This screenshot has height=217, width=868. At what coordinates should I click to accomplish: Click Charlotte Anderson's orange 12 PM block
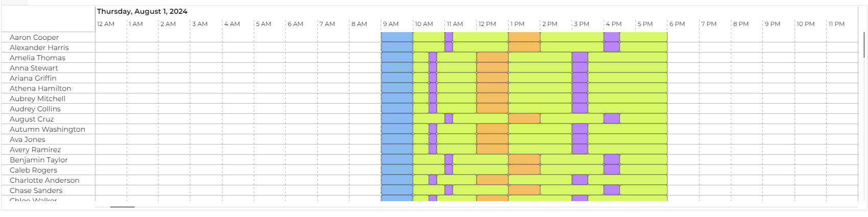click(492, 180)
